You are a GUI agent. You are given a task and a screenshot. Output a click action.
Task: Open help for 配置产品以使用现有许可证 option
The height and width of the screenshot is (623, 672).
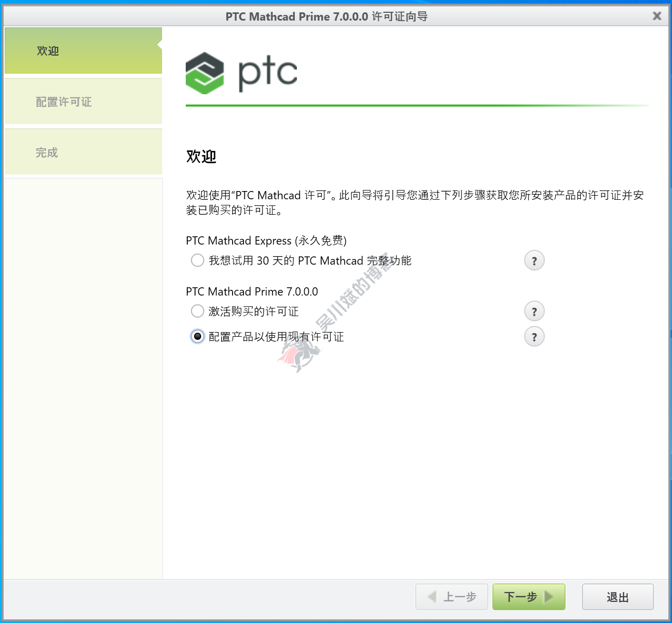click(x=534, y=337)
